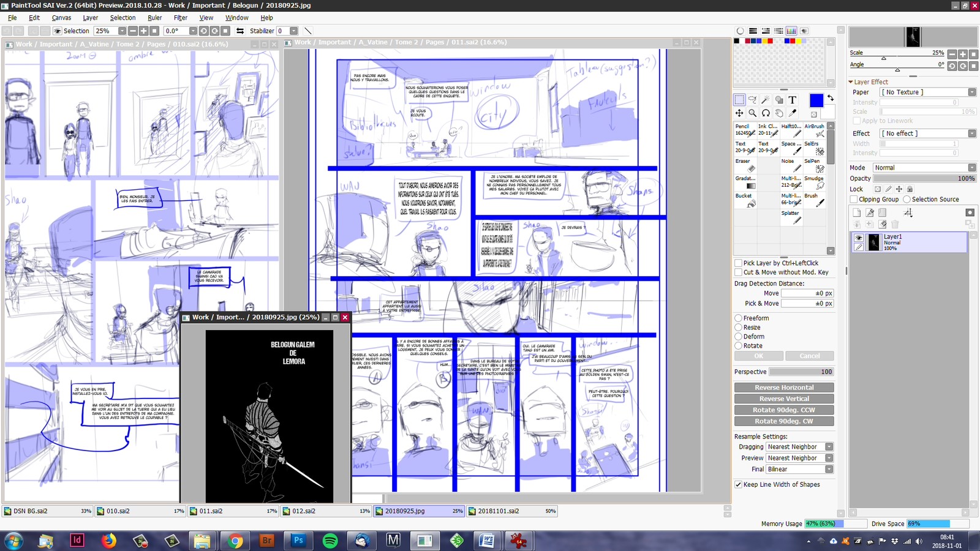Collapse the Layer Effect section
Image resolution: width=980 pixels, height=551 pixels.
[851, 82]
